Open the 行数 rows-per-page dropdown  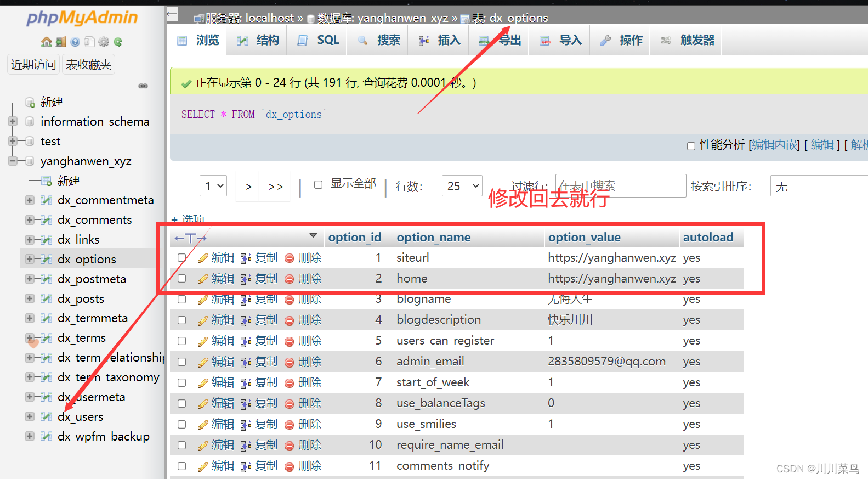click(462, 187)
